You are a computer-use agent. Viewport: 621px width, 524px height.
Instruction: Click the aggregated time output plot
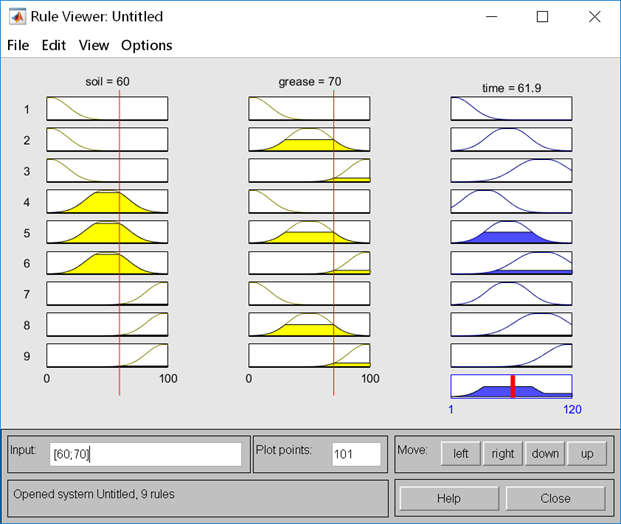tap(511, 386)
